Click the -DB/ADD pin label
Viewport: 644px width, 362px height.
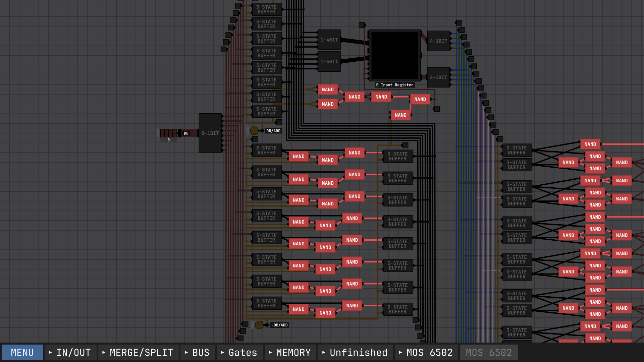(x=279, y=325)
